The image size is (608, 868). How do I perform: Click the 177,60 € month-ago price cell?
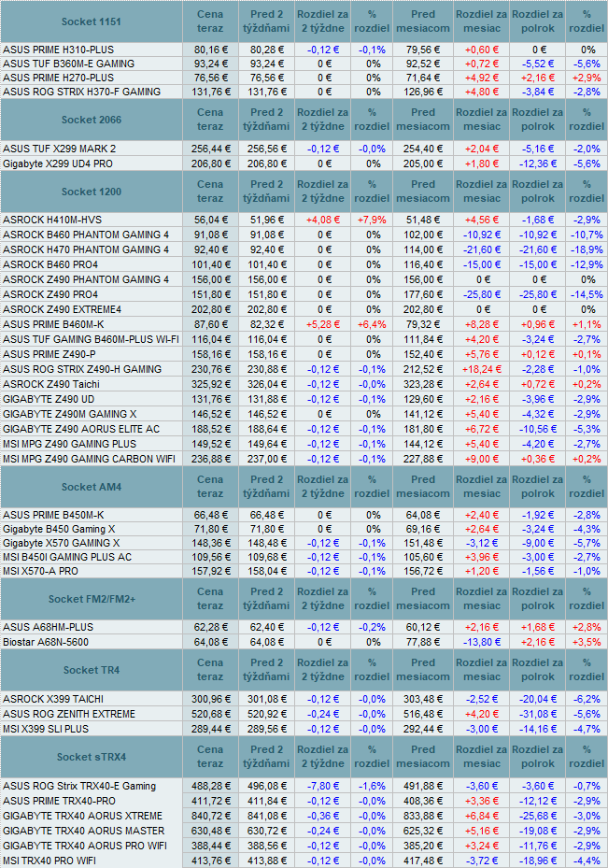(x=423, y=294)
